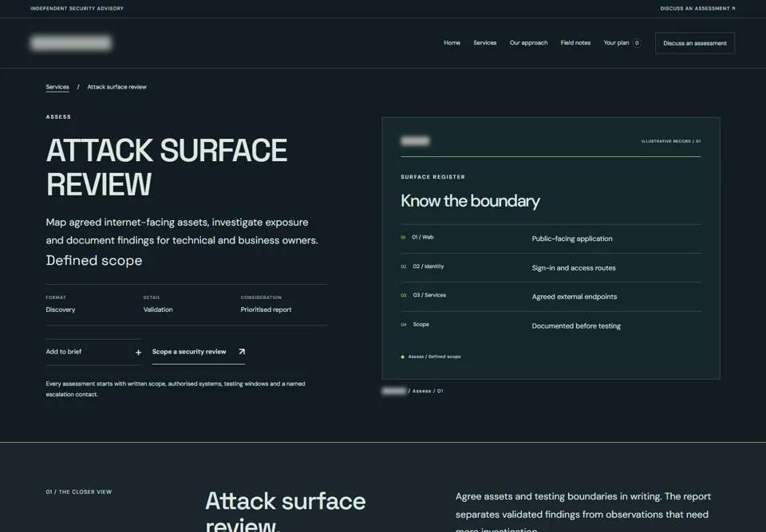Image resolution: width=766 pixels, height=532 pixels.
Task: Click Attack surface review breadcrumb text
Action: [116, 87]
